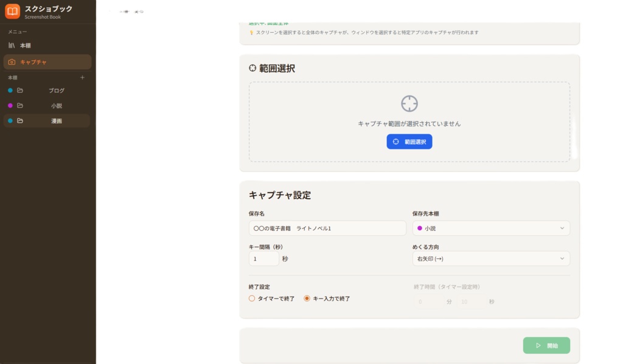Click the large crosshair placeholder icon
Screen dimensions: 623x364
[409, 105]
